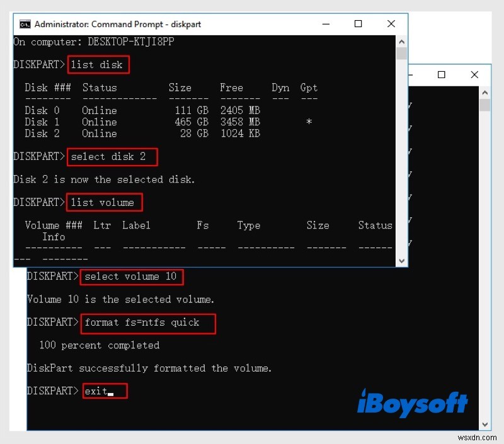Click 'Volume 10 is the selected volume.'
This screenshot has height=444, width=504.
120,299
